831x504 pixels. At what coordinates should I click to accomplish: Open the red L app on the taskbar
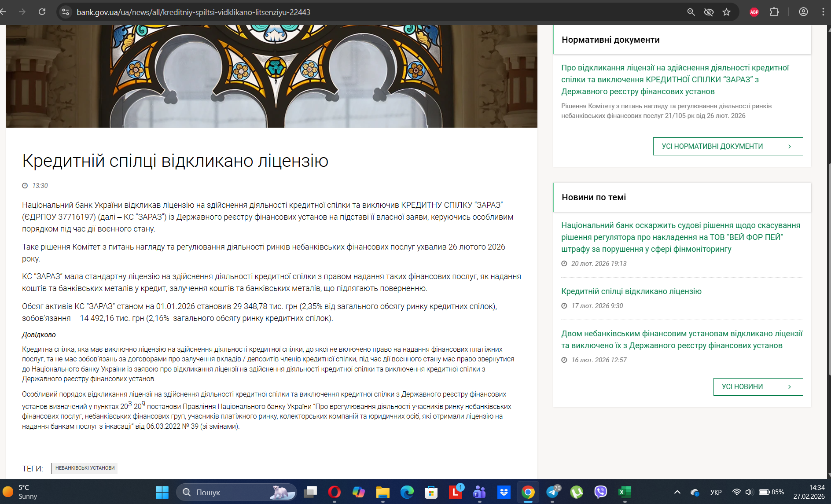pos(456,492)
